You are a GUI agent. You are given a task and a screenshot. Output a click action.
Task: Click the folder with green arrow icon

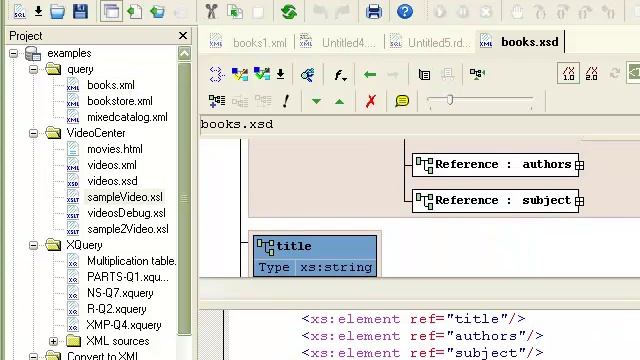[x=157, y=11]
